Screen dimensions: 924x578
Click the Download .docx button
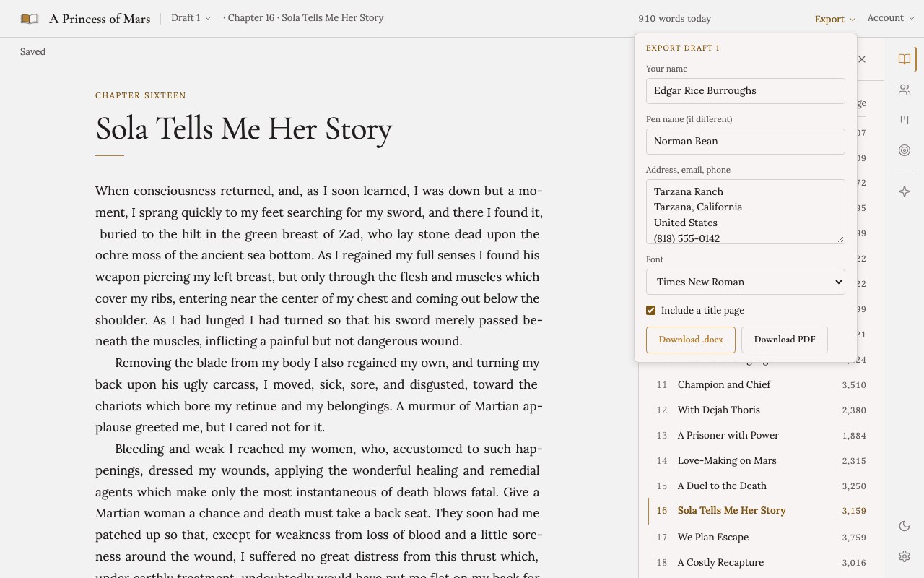coord(690,340)
